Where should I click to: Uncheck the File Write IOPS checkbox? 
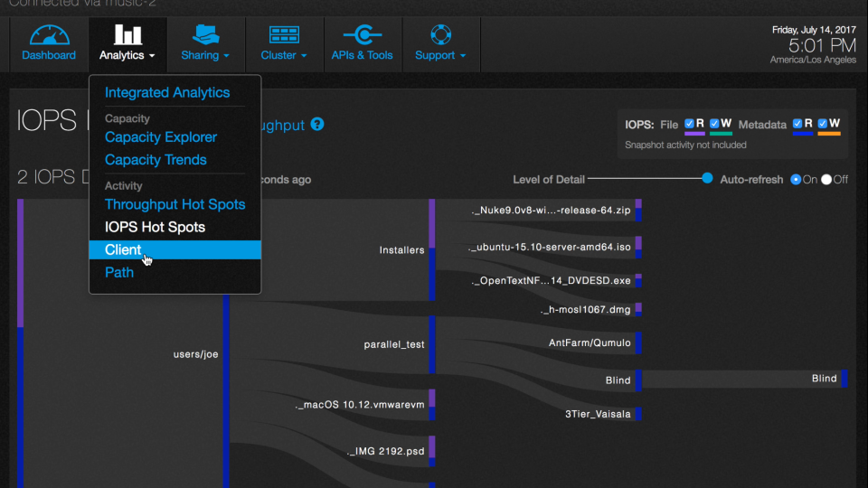click(x=715, y=124)
